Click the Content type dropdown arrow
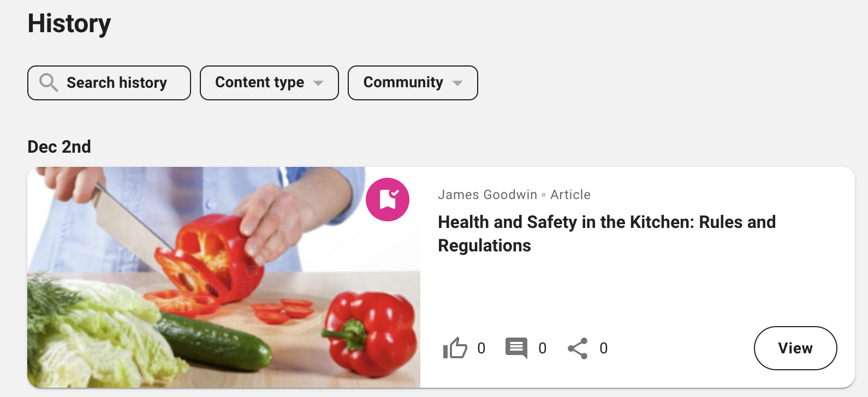 (318, 83)
